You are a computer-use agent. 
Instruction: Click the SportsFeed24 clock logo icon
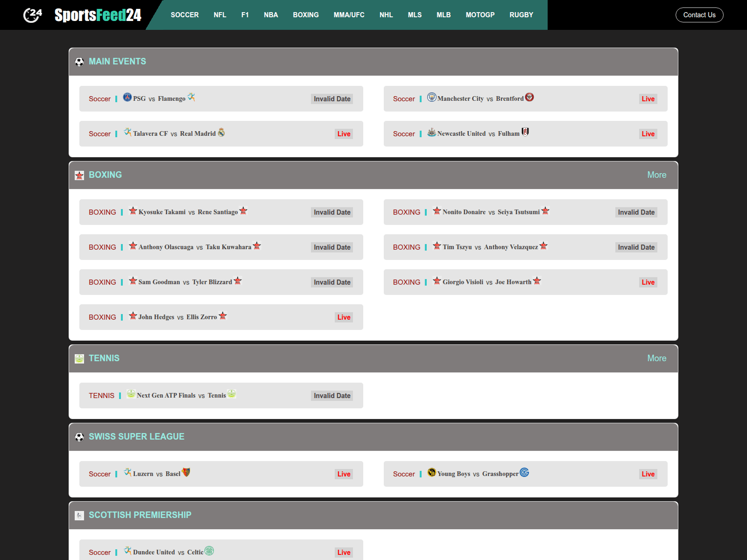[32, 15]
